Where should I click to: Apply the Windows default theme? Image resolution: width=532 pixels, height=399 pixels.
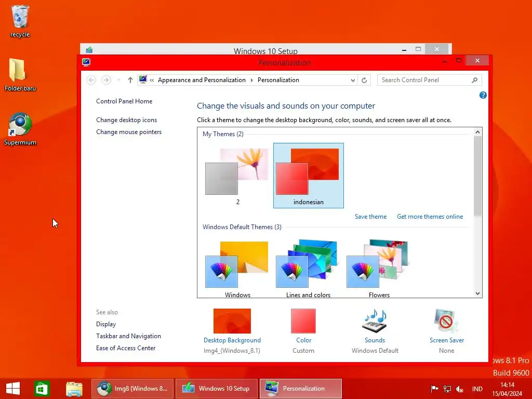[237, 269]
